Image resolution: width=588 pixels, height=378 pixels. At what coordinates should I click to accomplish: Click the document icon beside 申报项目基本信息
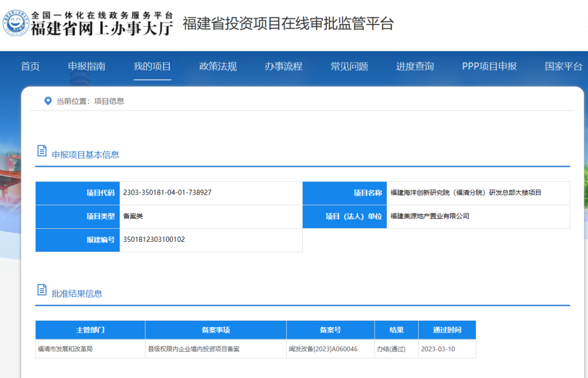click(42, 151)
